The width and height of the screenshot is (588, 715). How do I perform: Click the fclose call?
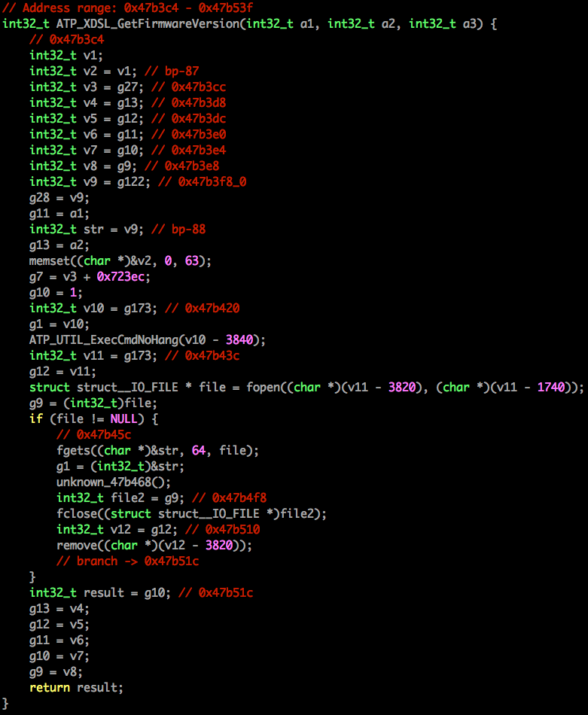tap(191, 514)
